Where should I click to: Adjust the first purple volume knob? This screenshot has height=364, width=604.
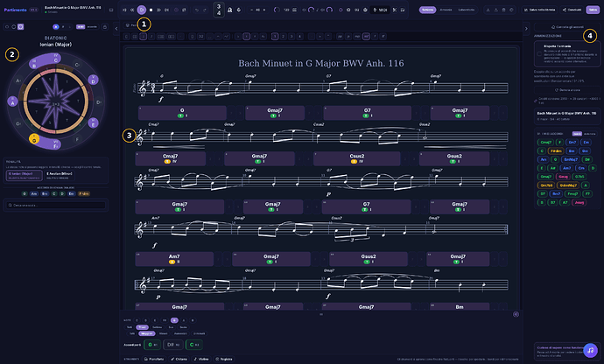pos(277,10)
